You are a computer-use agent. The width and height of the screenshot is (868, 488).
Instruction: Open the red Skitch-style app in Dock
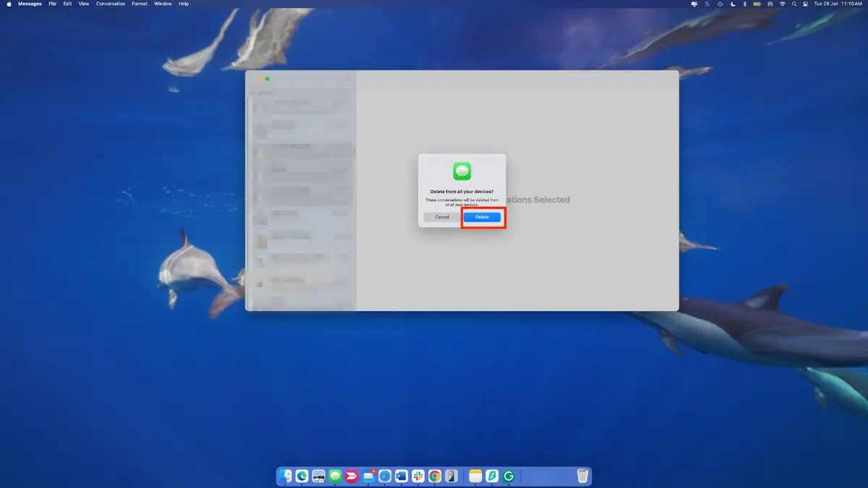pyautogui.click(x=352, y=476)
